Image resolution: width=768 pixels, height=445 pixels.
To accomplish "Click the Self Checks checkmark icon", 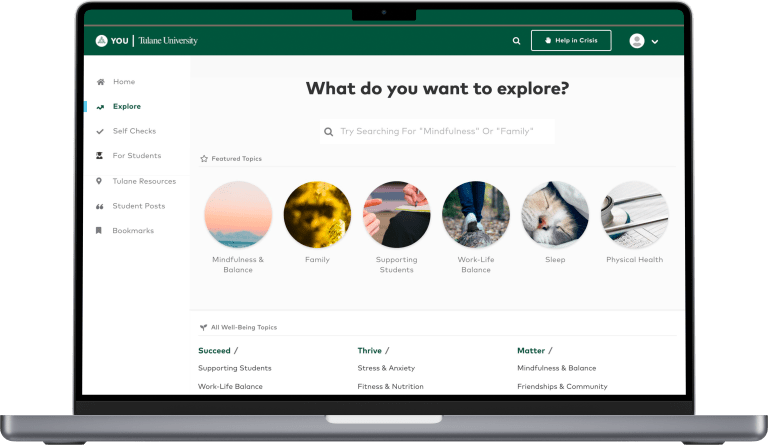I will (x=100, y=131).
